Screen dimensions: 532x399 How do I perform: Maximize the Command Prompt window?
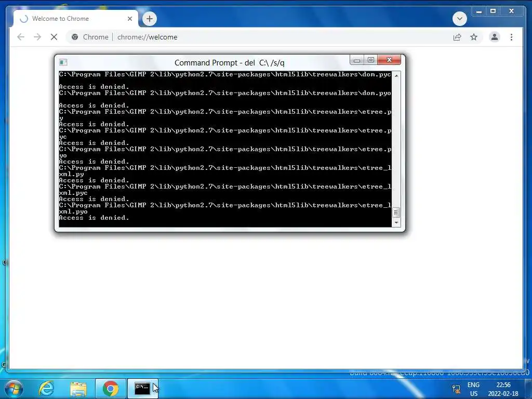(370, 60)
